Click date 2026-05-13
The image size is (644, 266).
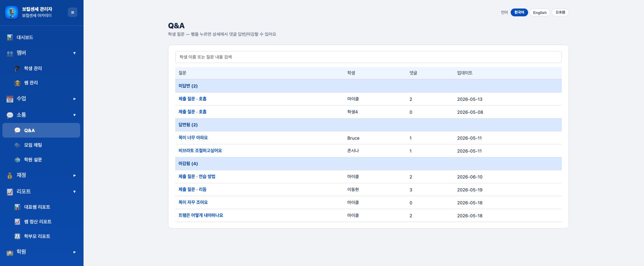click(470, 99)
